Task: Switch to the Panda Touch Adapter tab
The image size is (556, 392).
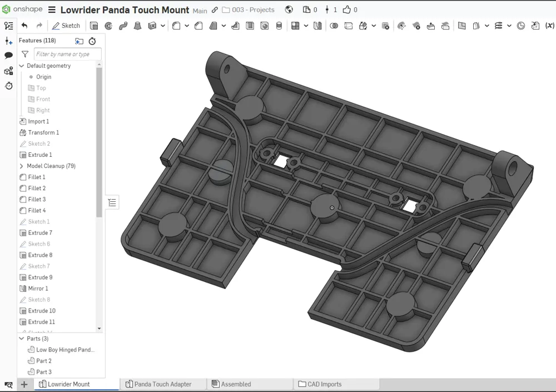Action: [162, 384]
